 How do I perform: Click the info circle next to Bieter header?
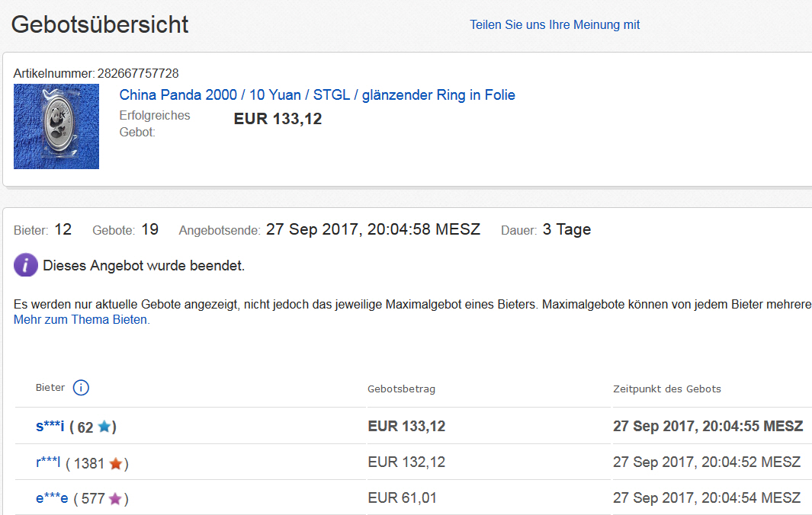coord(81,388)
